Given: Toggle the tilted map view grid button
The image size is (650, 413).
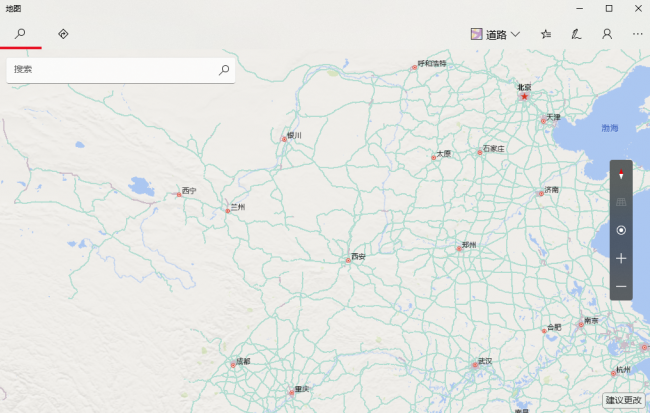Looking at the screenshot, I should pyautogui.click(x=621, y=202).
